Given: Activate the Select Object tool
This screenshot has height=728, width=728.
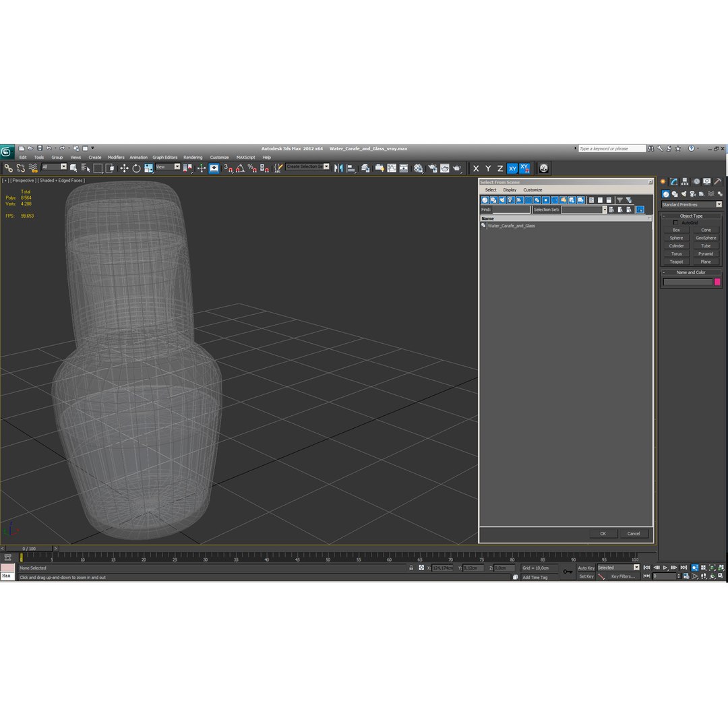Looking at the screenshot, I should 73,168.
